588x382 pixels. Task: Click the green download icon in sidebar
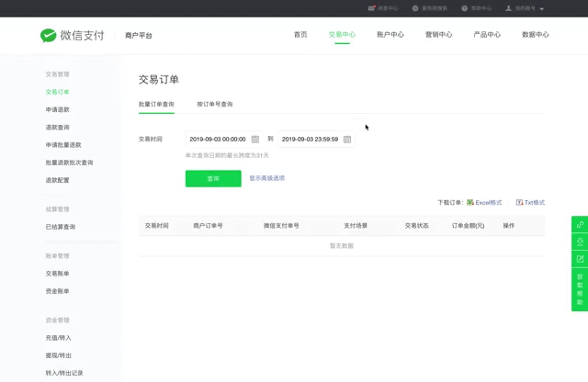point(580,242)
